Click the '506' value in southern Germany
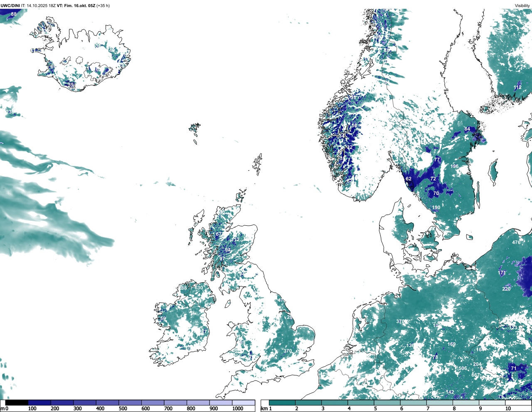 pyautogui.click(x=463, y=368)
